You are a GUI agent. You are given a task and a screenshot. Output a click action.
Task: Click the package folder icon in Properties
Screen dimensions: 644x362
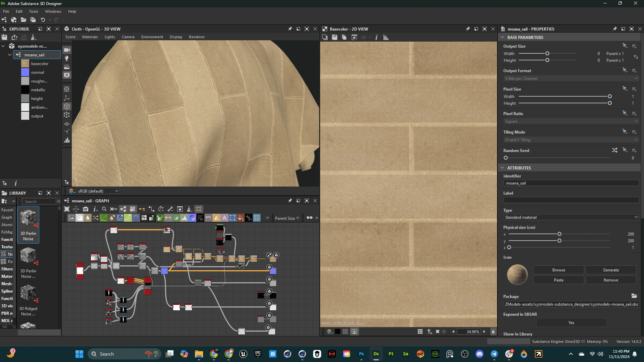pyautogui.click(x=634, y=296)
